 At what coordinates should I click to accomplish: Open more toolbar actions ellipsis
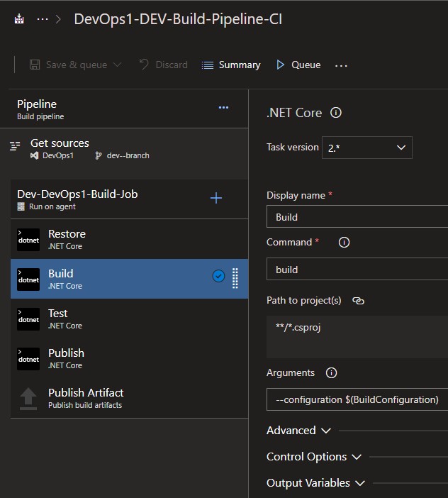pyautogui.click(x=341, y=65)
